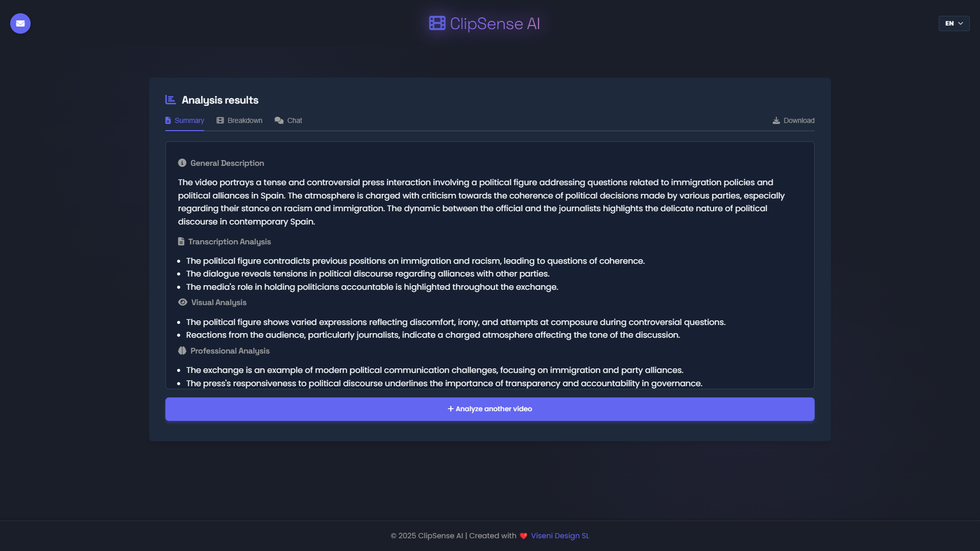The width and height of the screenshot is (980, 551).
Task: Click the red heart icon in footer
Action: click(x=523, y=536)
